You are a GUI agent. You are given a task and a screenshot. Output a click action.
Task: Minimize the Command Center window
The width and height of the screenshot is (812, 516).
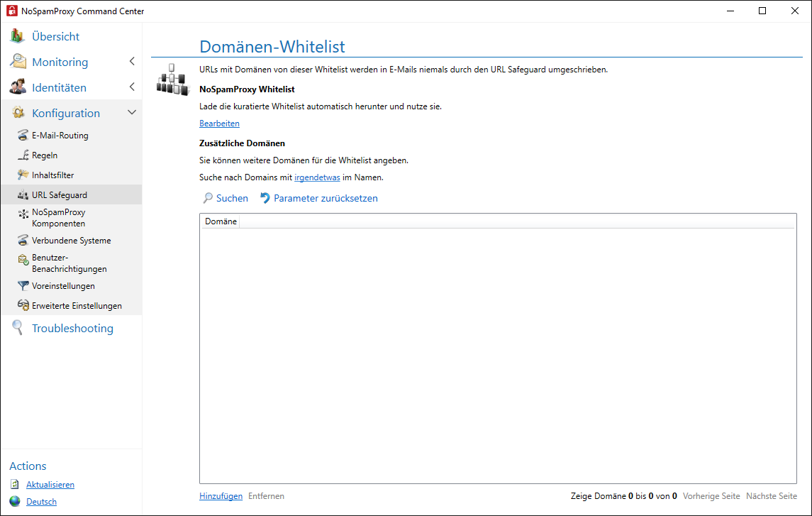730,11
